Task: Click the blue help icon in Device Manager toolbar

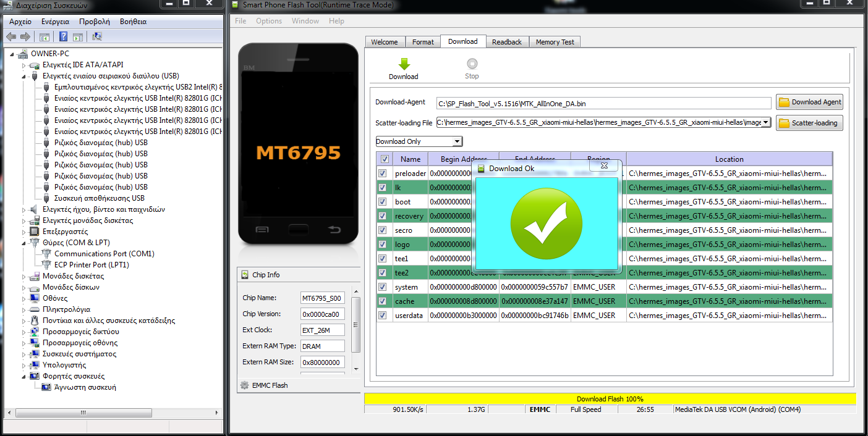Action: (x=64, y=37)
